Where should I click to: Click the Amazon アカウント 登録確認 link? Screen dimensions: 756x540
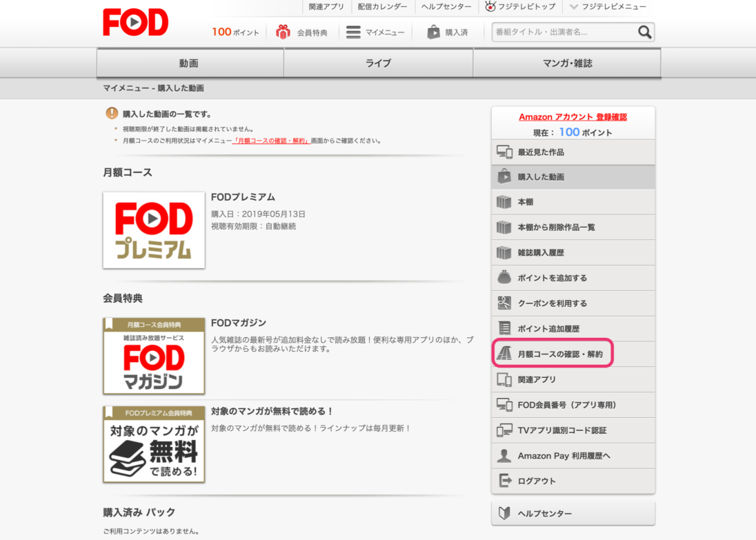(x=573, y=117)
